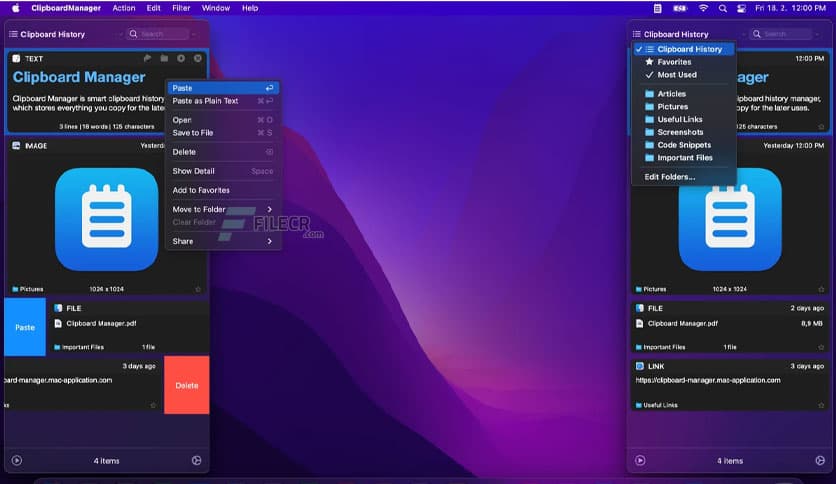This screenshot has height=484, width=836.
Task: Choose Delete in the context menu
Action: [223, 152]
